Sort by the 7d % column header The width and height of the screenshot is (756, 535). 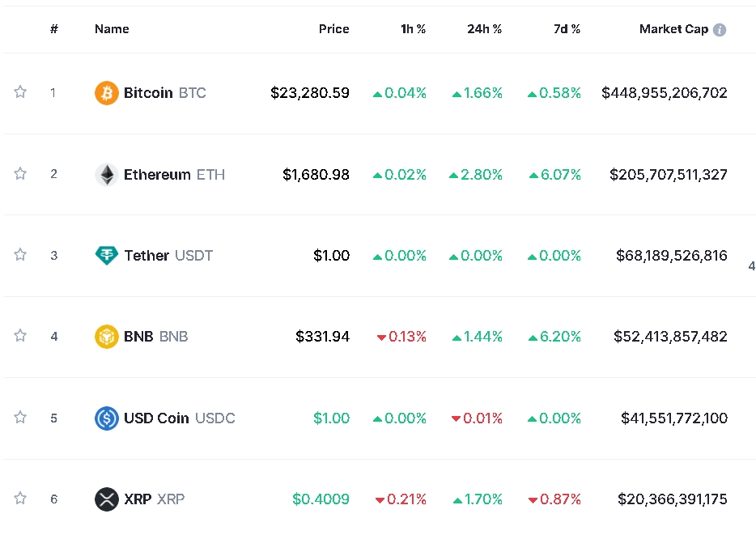coord(567,29)
